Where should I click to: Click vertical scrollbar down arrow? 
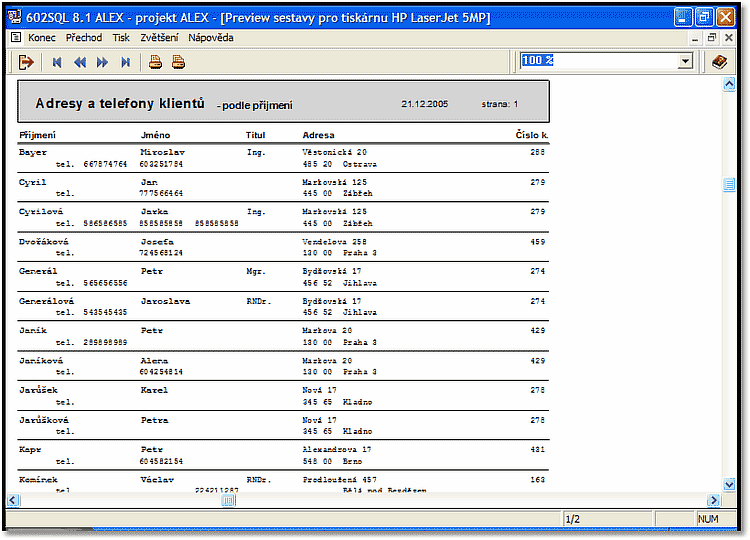[729, 484]
